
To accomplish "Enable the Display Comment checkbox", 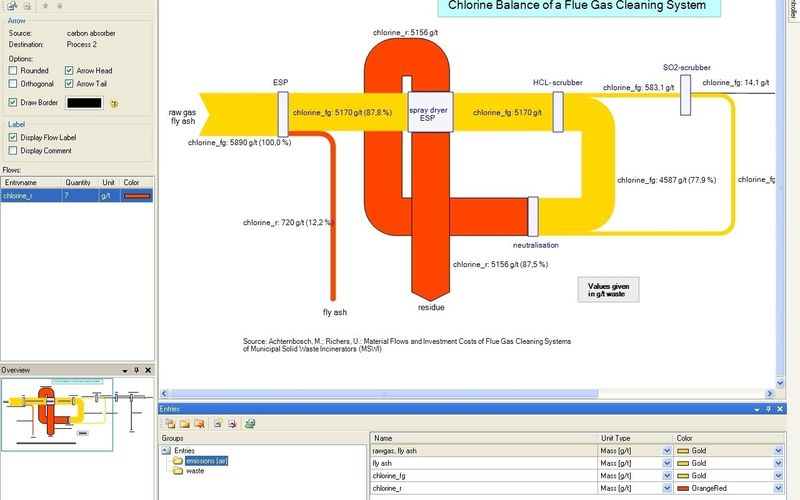I will pyautogui.click(x=13, y=151).
